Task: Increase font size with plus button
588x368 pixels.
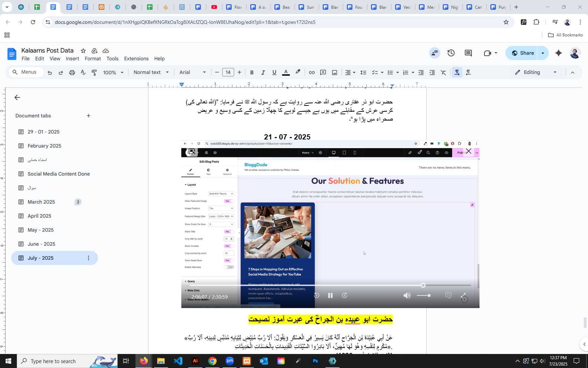Action: 239,73
